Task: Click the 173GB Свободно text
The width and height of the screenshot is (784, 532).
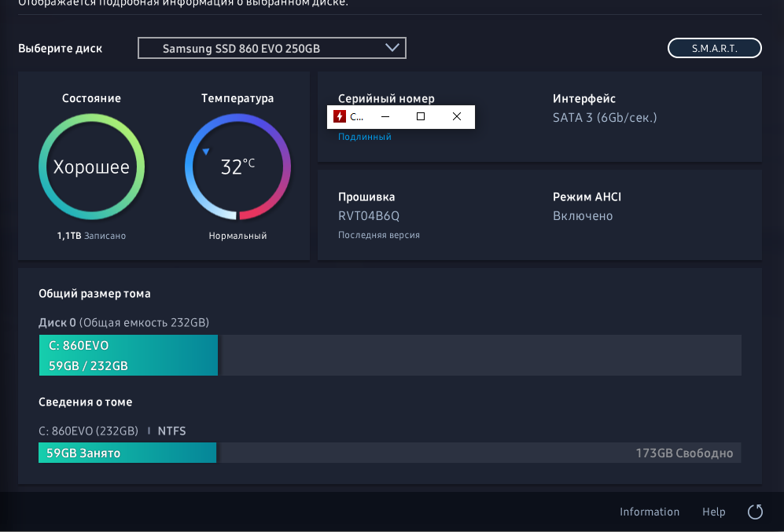Action: [x=684, y=453]
